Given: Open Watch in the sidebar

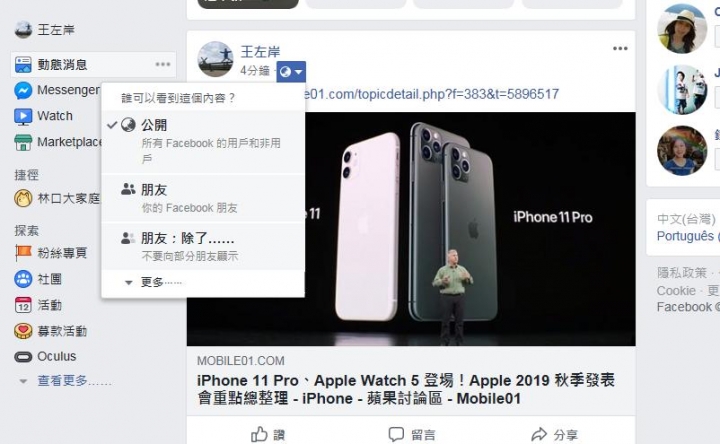Looking at the screenshot, I should 44,116.
